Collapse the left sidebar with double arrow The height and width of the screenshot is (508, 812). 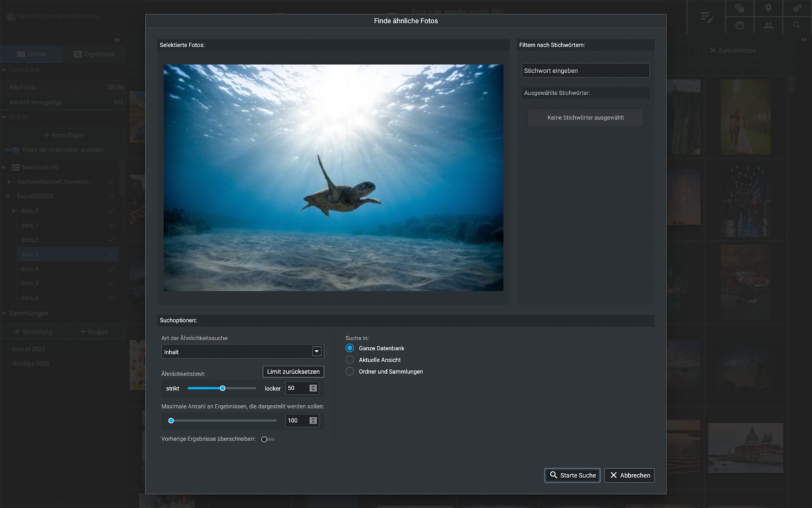117,40
